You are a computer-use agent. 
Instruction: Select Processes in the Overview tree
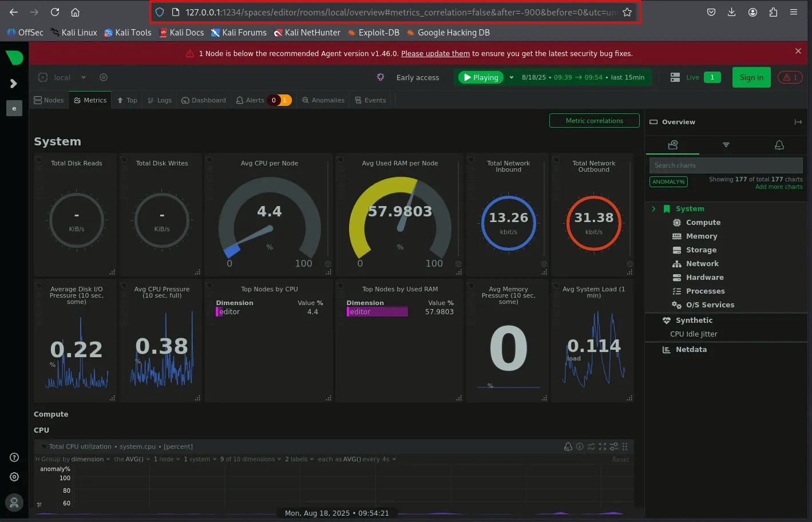click(705, 291)
